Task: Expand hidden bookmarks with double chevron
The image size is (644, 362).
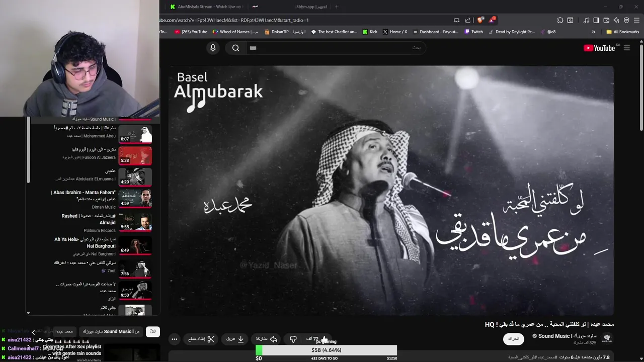Action: coord(593,32)
